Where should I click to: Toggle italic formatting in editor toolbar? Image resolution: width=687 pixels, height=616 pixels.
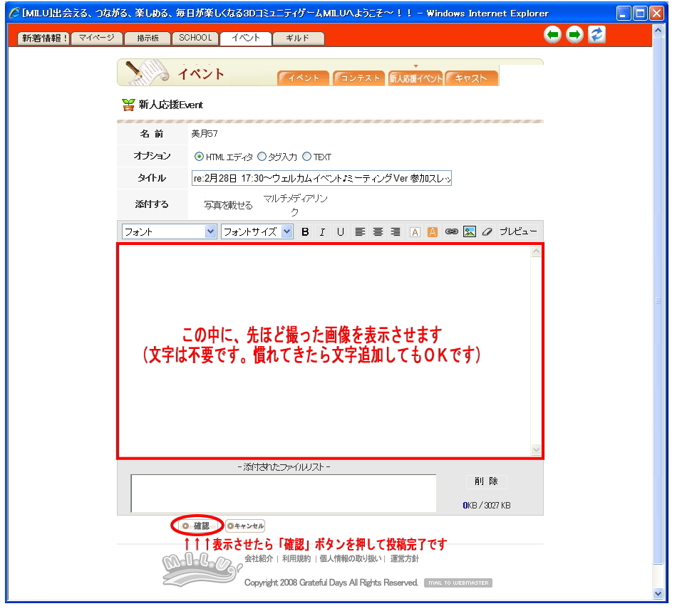point(322,231)
